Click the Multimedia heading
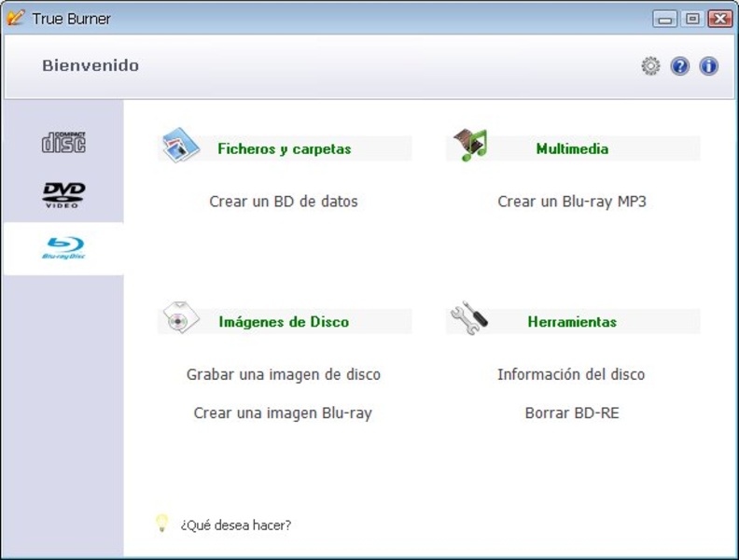The width and height of the screenshot is (739, 560). click(572, 149)
